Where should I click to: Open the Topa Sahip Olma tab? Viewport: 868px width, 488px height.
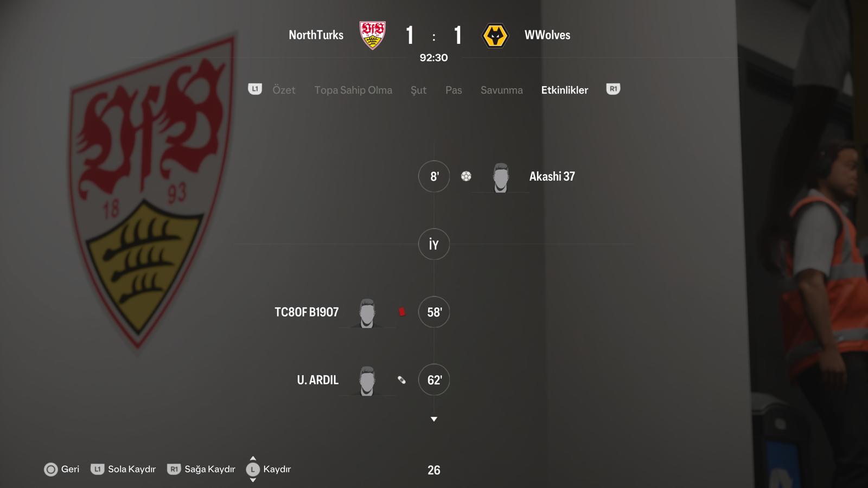(353, 90)
